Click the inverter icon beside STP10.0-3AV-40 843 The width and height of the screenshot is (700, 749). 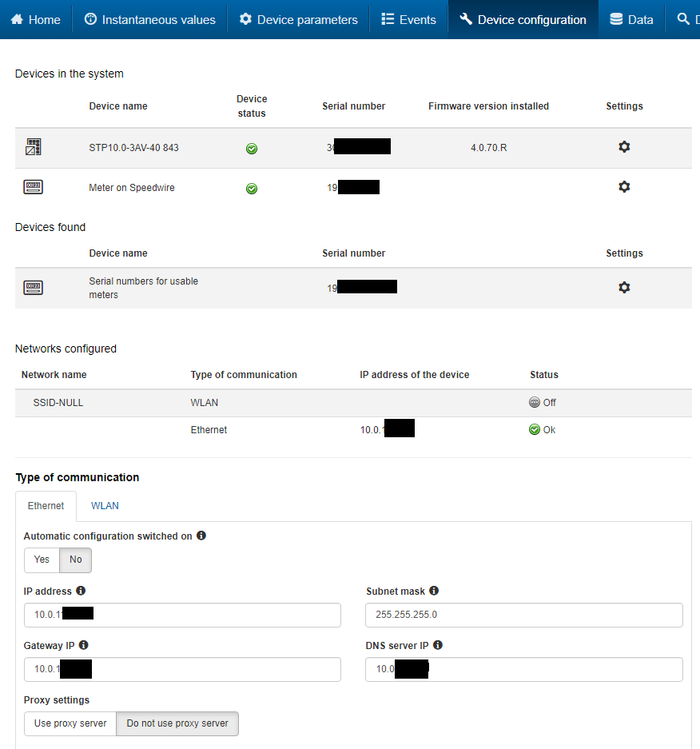point(33,146)
